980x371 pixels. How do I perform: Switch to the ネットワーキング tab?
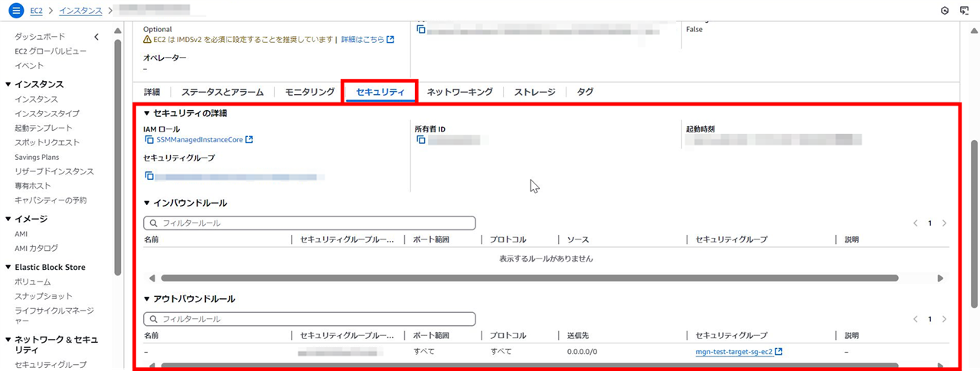click(459, 92)
